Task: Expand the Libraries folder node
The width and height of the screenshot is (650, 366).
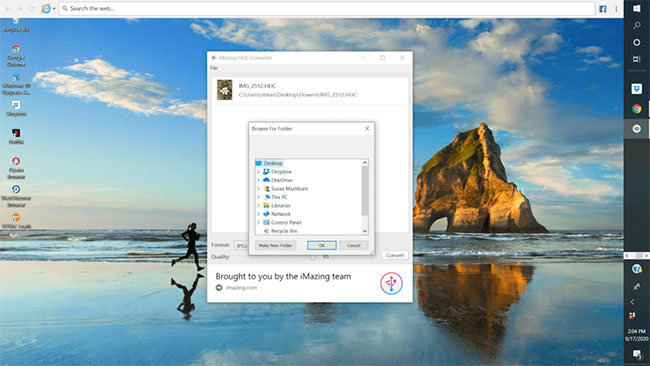Action: 259,206
